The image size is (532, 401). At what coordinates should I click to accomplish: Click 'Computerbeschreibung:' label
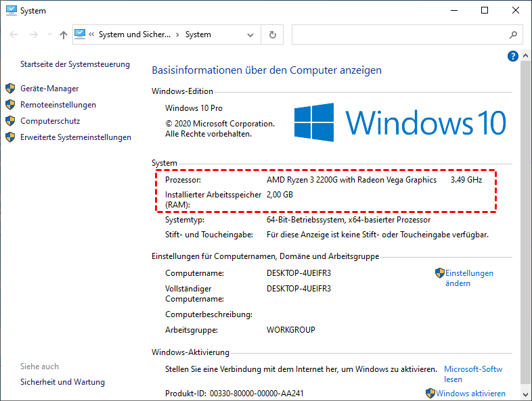(x=208, y=314)
